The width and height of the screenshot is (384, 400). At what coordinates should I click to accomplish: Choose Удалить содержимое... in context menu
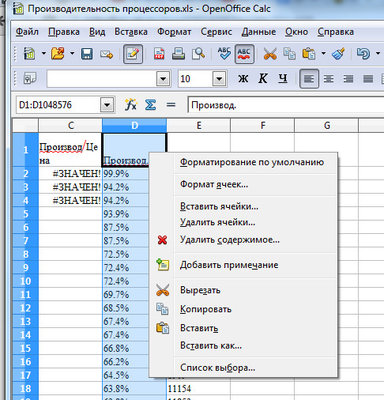pyautogui.click(x=230, y=240)
